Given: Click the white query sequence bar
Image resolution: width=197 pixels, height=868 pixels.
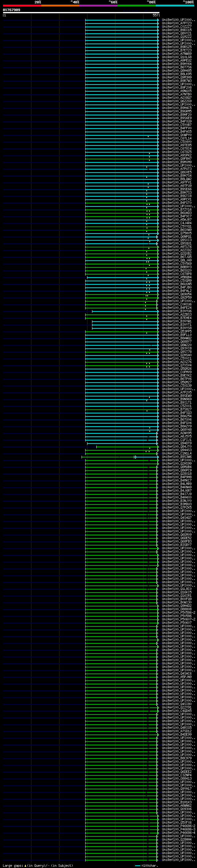Looking at the screenshot, I should [x=81, y=12].
